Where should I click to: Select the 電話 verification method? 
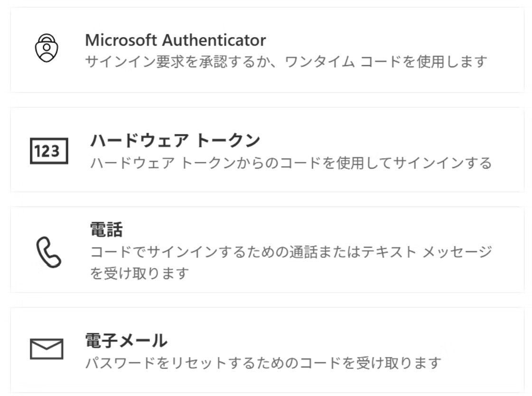point(266,247)
